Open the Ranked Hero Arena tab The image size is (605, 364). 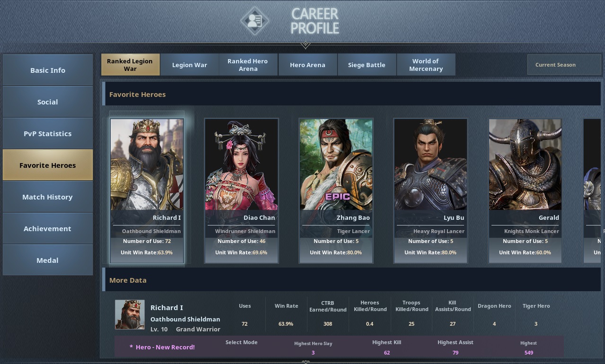[x=248, y=65]
